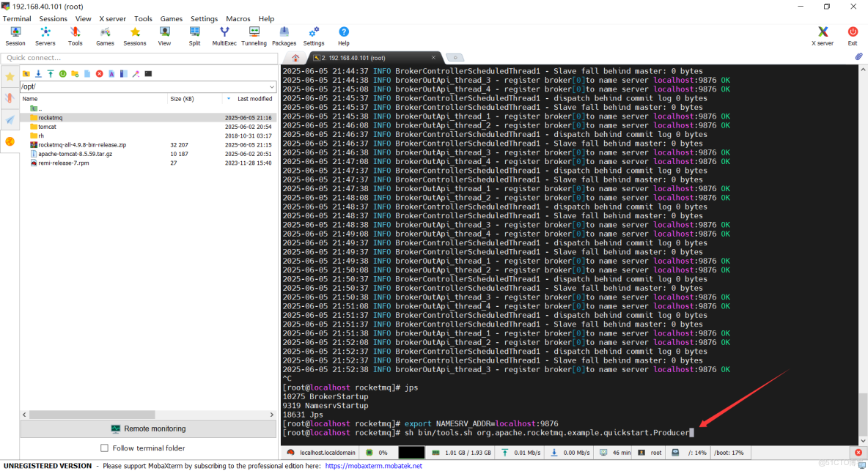Image resolution: width=868 pixels, height=471 pixels.
Task: Toggle the Remote monitoring bar
Action: point(148,429)
